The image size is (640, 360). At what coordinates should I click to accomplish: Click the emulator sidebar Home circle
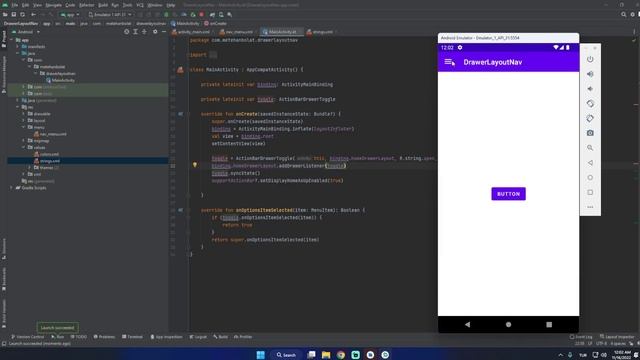pyautogui.click(x=590, y=178)
